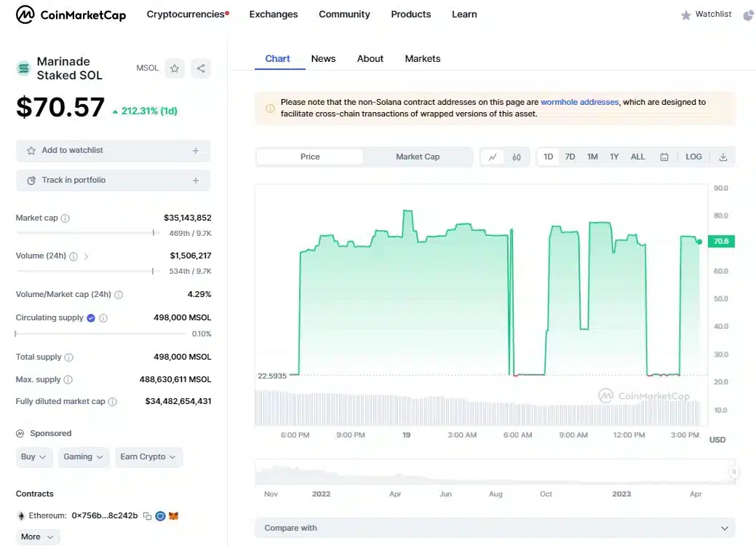Click the Marinade MSOL coin logo
This screenshot has height=546, width=756.
coord(23,68)
